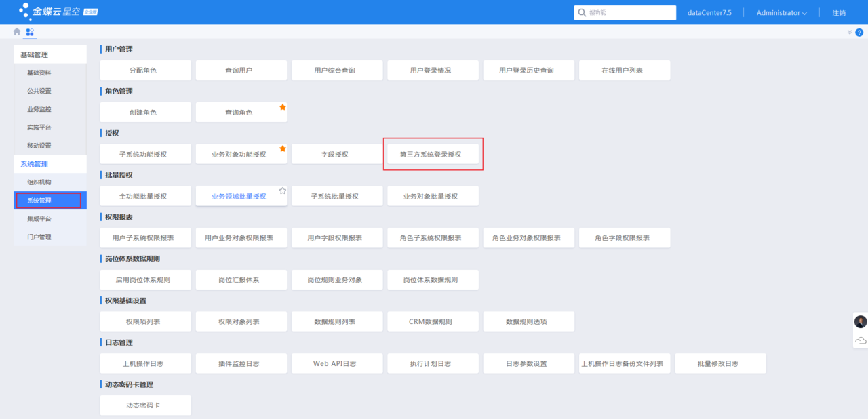868x419 pixels.
Task: Expand the Administrator user dropdown
Action: pos(781,13)
